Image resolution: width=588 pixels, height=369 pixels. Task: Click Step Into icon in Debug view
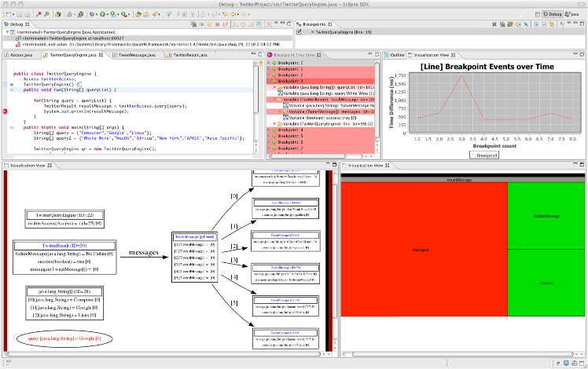[236, 24]
